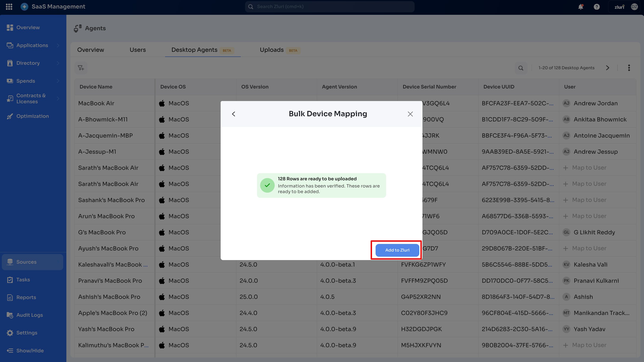This screenshot has height=362, width=644.
Task: Open Audit Logs from the sidebar
Action: click(x=30, y=315)
